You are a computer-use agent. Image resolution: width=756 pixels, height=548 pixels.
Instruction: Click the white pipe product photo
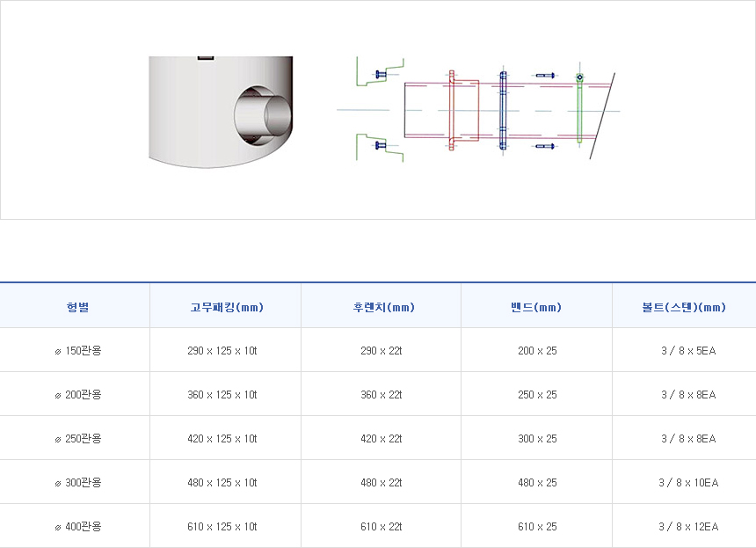[x=221, y=111]
